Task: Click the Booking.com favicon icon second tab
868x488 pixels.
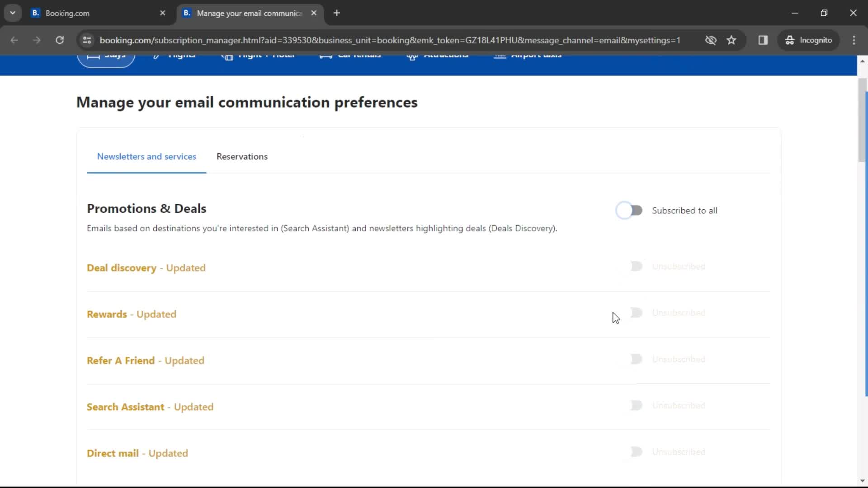Action: point(187,13)
